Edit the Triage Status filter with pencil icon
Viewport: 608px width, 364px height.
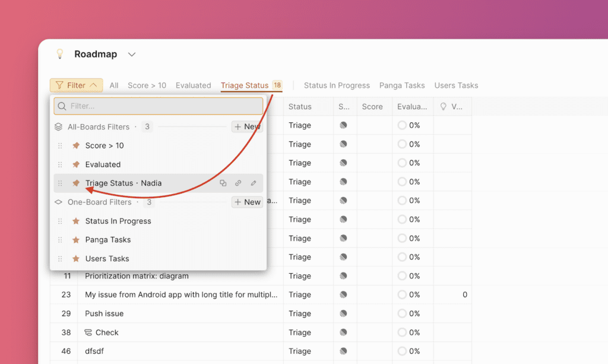tap(254, 183)
